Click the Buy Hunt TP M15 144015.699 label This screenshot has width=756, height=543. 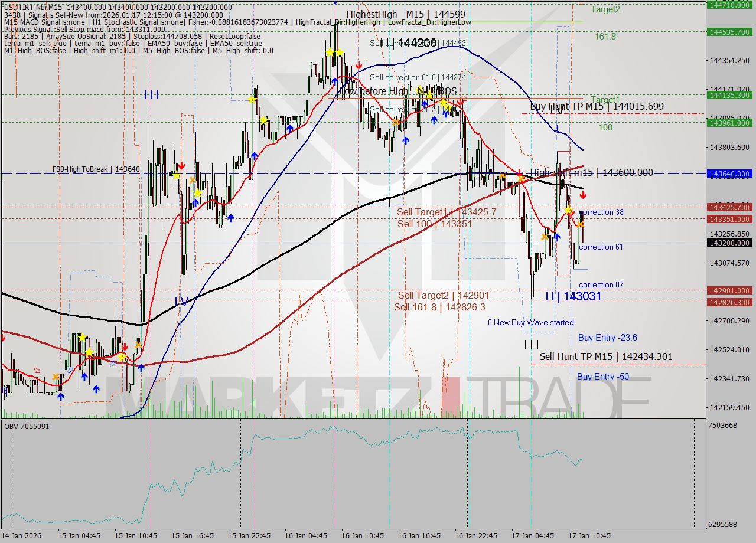[x=597, y=106]
